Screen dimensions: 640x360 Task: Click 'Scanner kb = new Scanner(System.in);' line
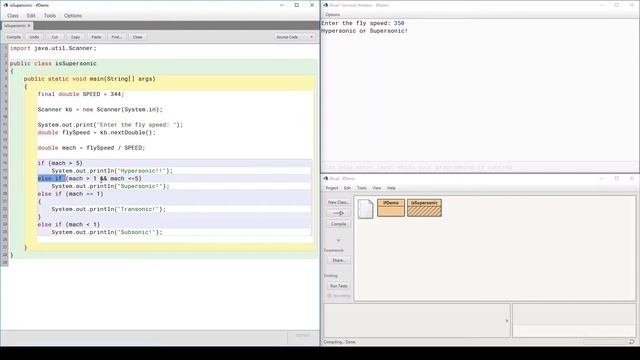(100, 110)
